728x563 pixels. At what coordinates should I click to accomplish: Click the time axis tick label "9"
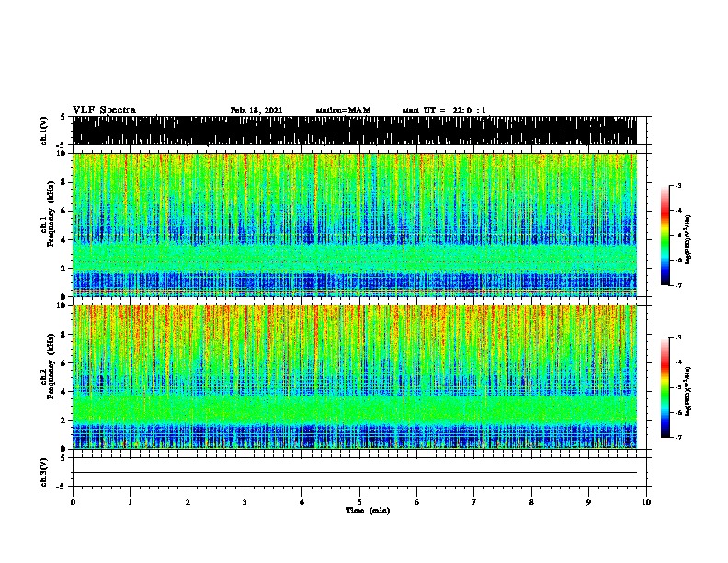(x=588, y=502)
